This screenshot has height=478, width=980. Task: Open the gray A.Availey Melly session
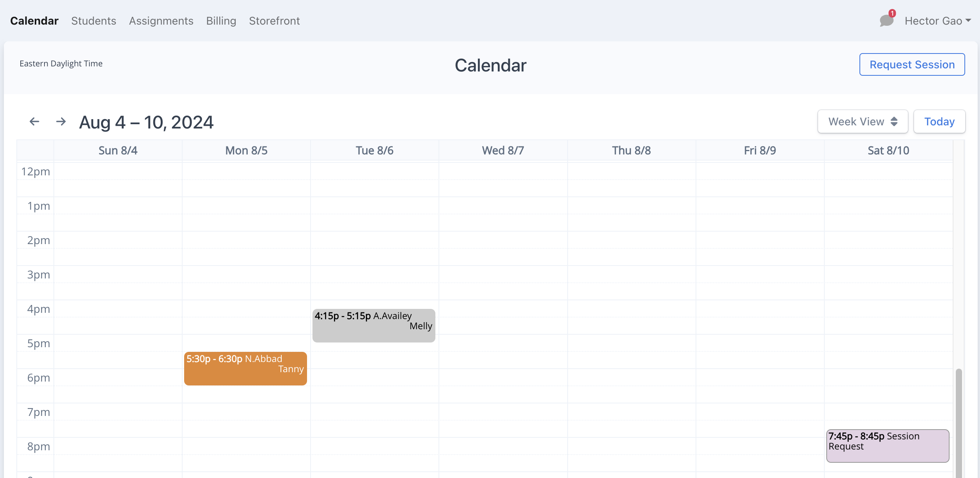click(x=374, y=325)
